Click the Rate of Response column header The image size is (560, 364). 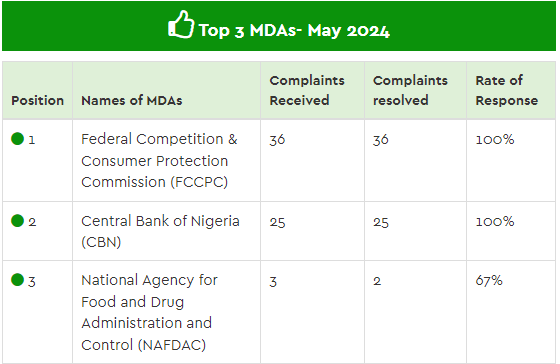tap(507, 90)
